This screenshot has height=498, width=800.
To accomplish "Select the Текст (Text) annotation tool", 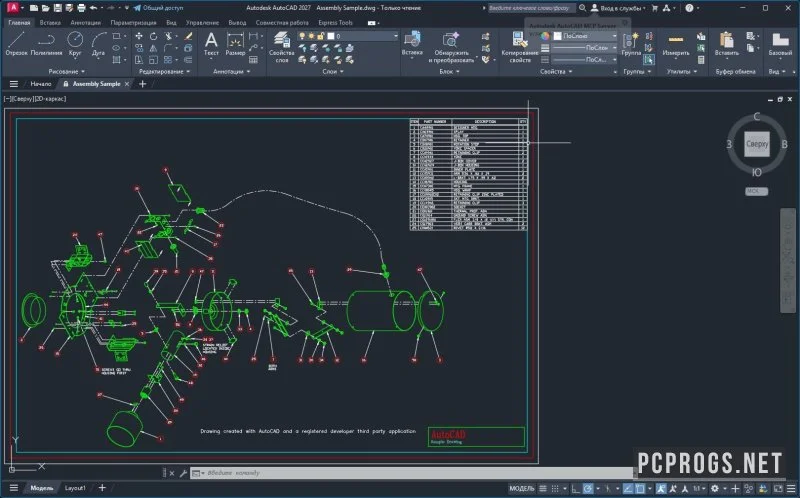I will [x=211, y=43].
